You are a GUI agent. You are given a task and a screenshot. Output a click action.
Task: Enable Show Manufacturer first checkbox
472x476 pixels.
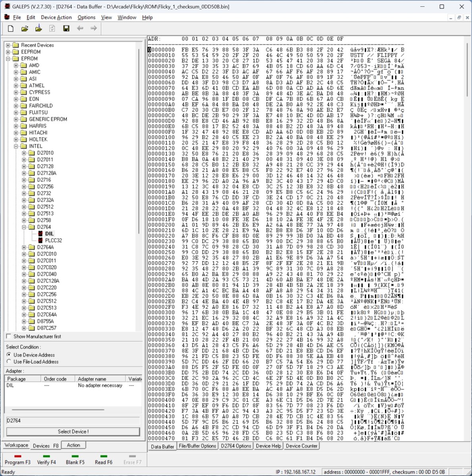(x=8, y=336)
